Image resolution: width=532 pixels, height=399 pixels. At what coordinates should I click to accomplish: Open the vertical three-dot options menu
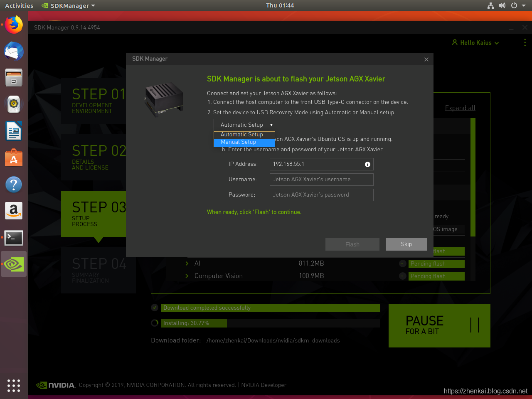[x=525, y=42]
